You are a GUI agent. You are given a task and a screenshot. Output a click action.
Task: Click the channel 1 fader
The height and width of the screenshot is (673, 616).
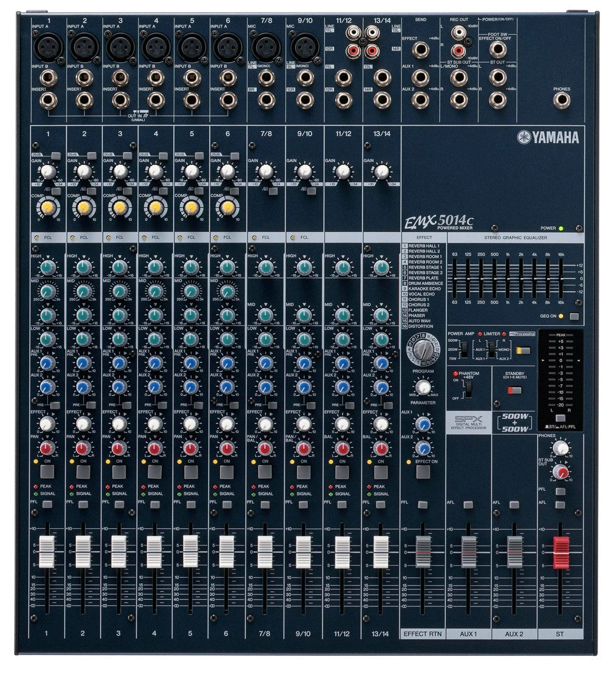click(x=47, y=552)
